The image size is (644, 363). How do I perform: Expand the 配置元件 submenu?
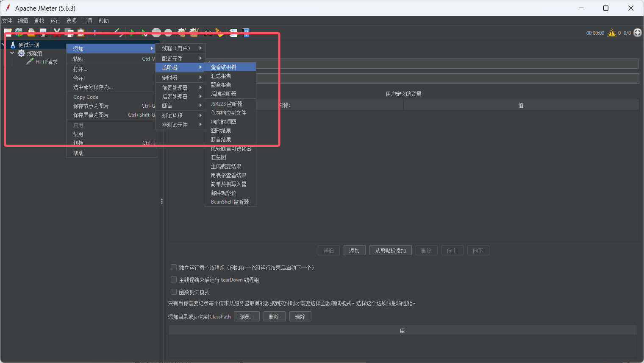(x=180, y=58)
